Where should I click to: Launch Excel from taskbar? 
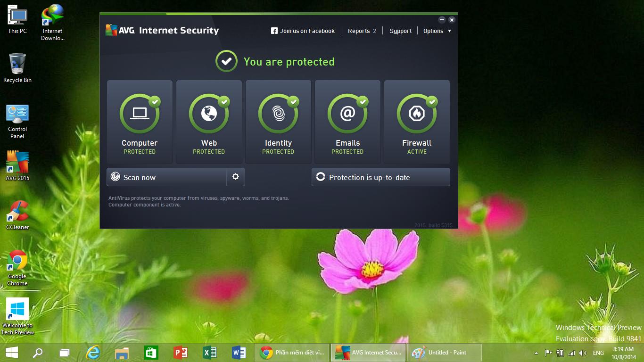[209, 353]
